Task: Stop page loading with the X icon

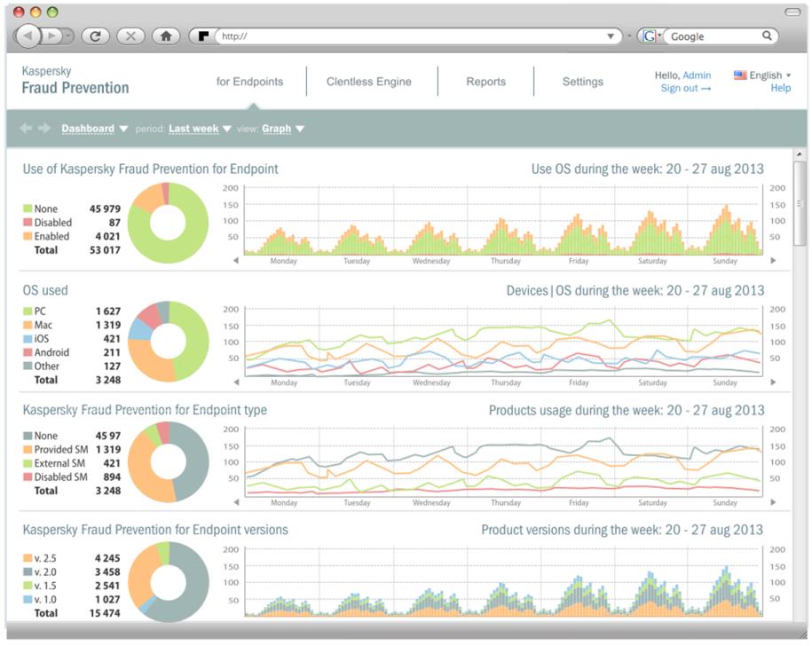Action: (130, 36)
